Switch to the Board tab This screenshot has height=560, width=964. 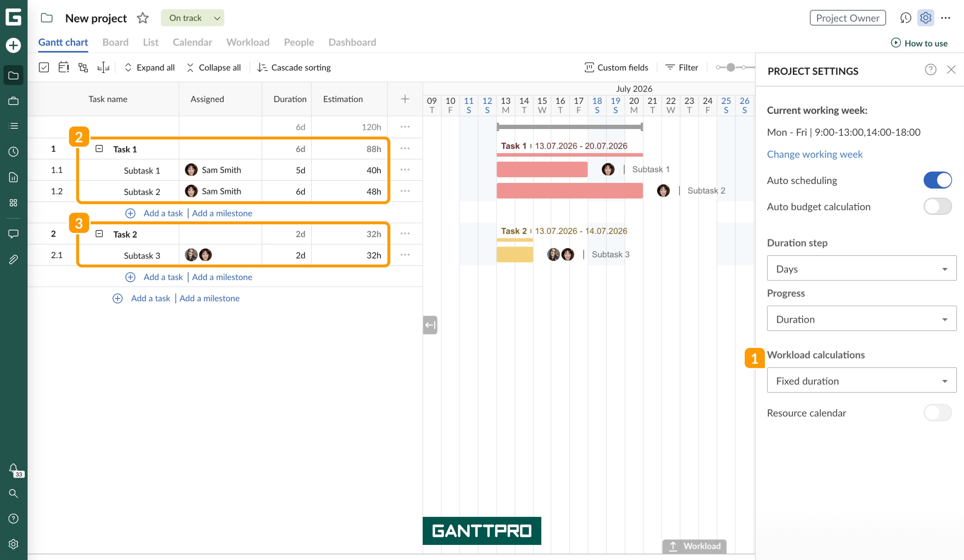(115, 42)
